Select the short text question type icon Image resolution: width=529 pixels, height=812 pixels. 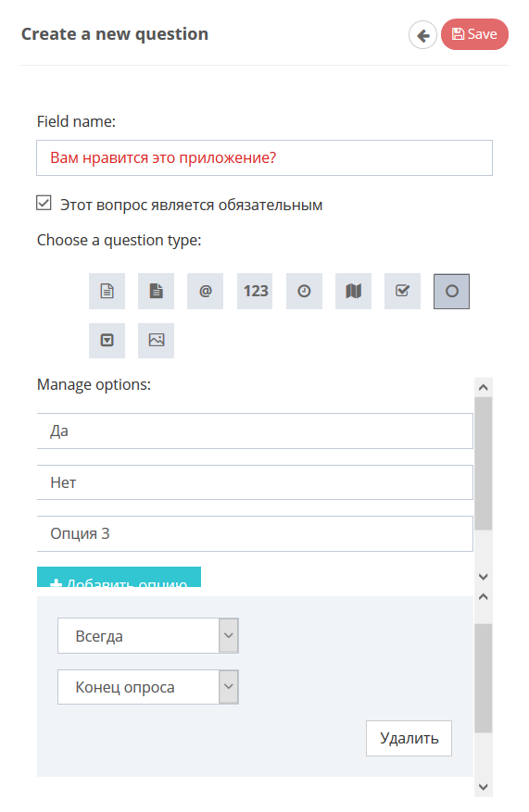click(107, 291)
